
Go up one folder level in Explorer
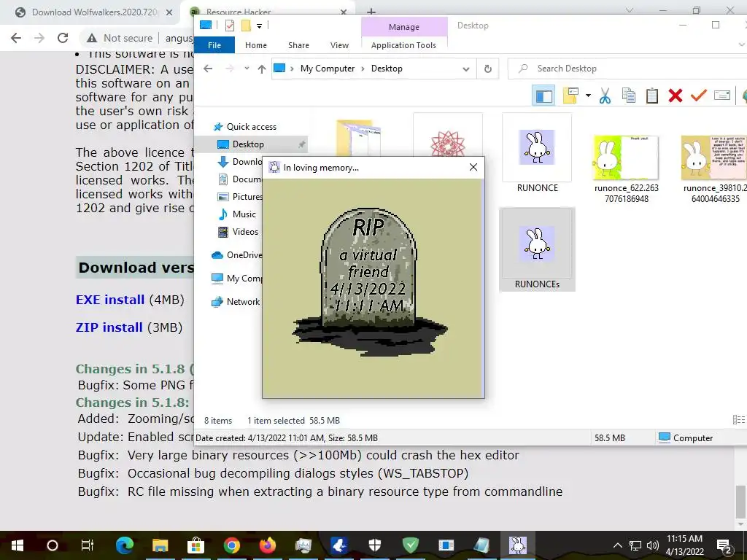click(262, 69)
